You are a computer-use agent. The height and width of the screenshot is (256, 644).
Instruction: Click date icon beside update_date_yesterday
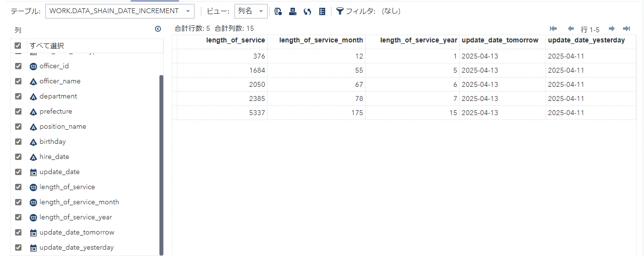[x=33, y=248]
